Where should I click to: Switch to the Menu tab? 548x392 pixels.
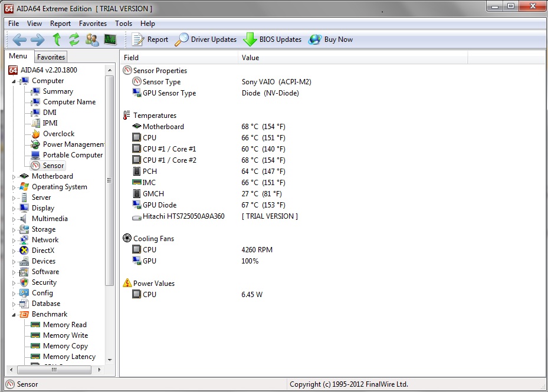[x=18, y=56]
